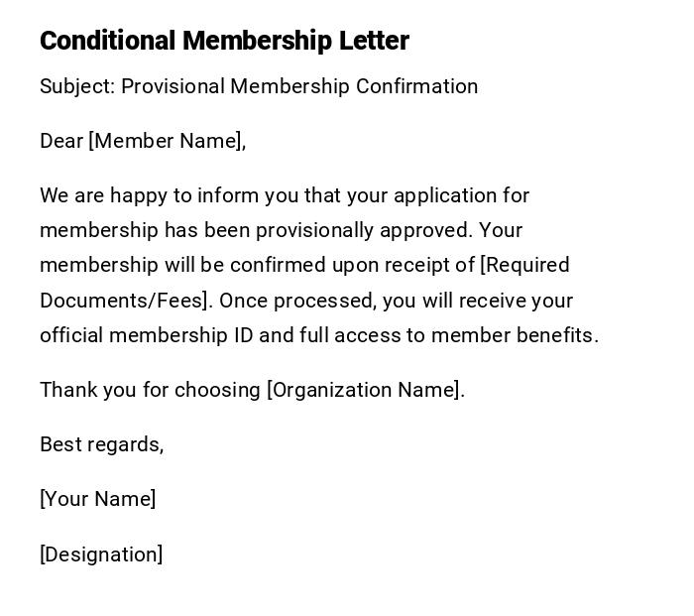This screenshot has height=616, width=694.
Task: Click the 'Best regards,' closing line
Action: 101,444
